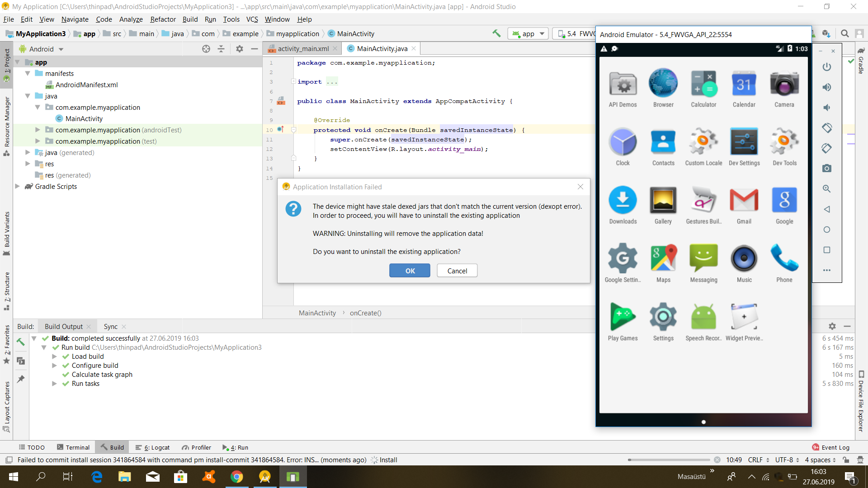Viewport: 868px width, 488px height.
Task: Click the emulator Back triangle button
Action: pyautogui.click(x=827, y=209)
